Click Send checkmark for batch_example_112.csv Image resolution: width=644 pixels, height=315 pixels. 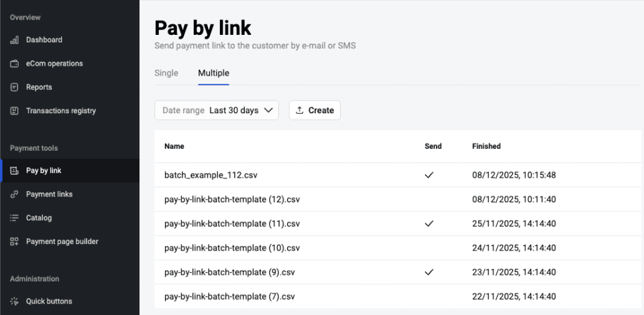click(x=429, y=175)
